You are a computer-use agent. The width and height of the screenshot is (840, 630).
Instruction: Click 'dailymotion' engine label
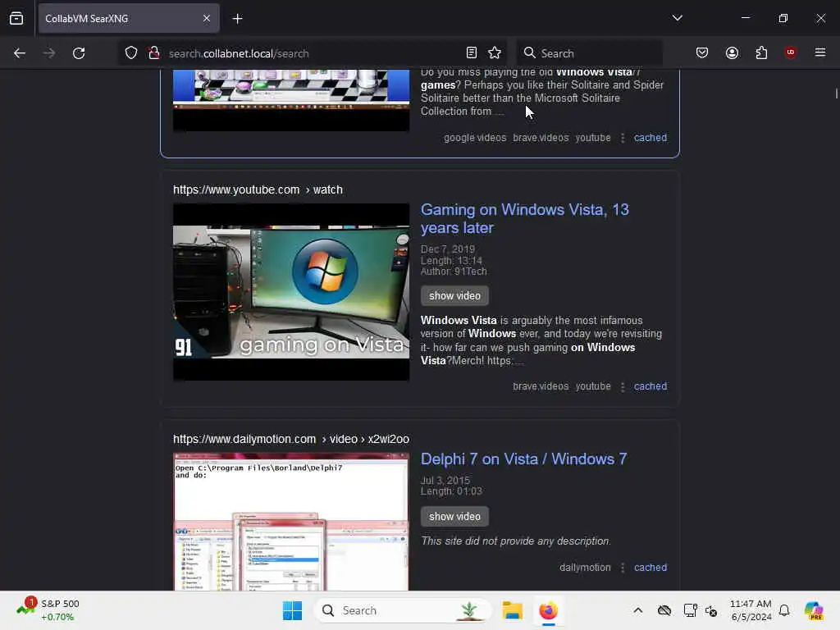pyautogui.click(x=585, y=568)
